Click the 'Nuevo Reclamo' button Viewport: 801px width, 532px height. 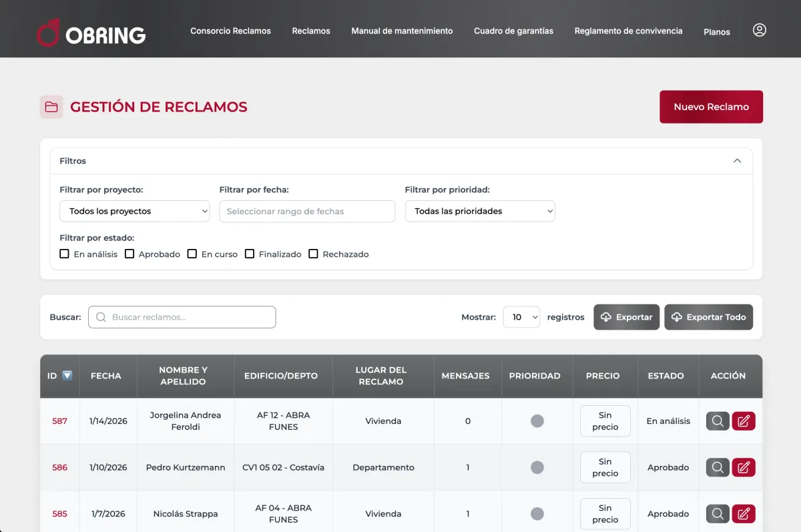tap(711, 107)
